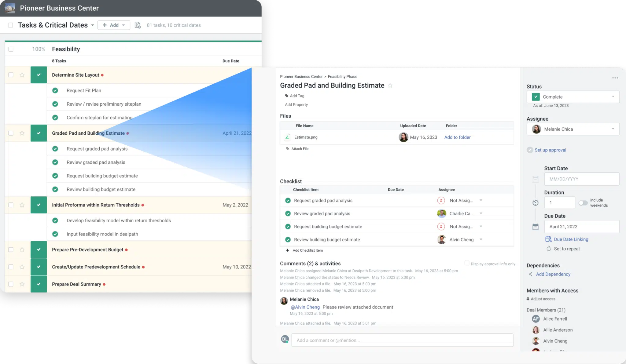Star the Determine Site Layout task
The width and height of the screenshot is (626, 364).
[x=22, y=75]
